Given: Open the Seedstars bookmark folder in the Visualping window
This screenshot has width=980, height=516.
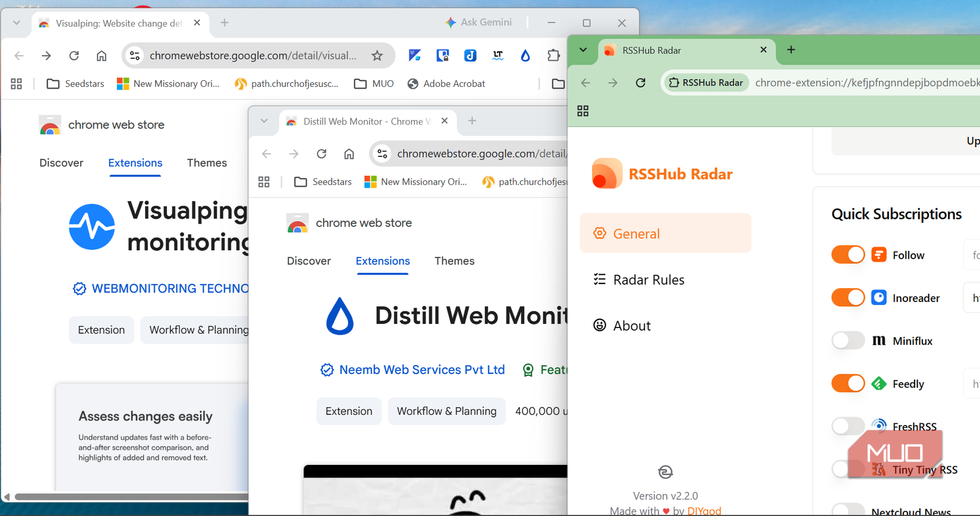Looking at the screenshot, I should click(x=75, y=84).
